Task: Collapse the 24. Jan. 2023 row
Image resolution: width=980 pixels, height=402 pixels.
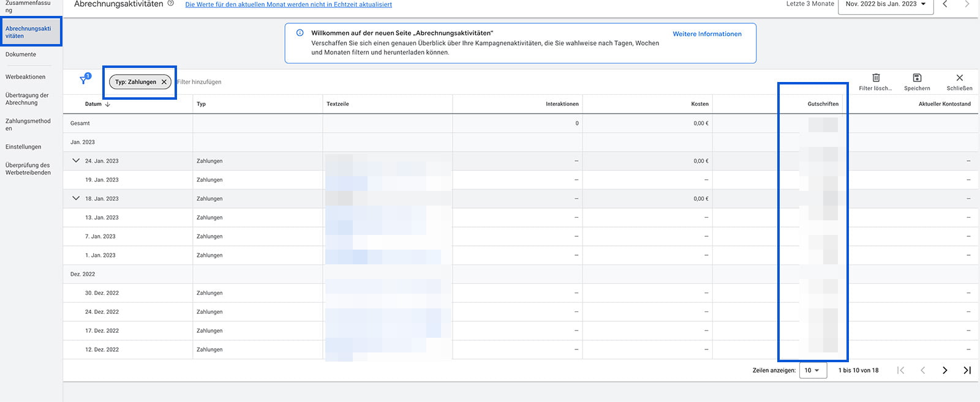Action: [76, 161]
